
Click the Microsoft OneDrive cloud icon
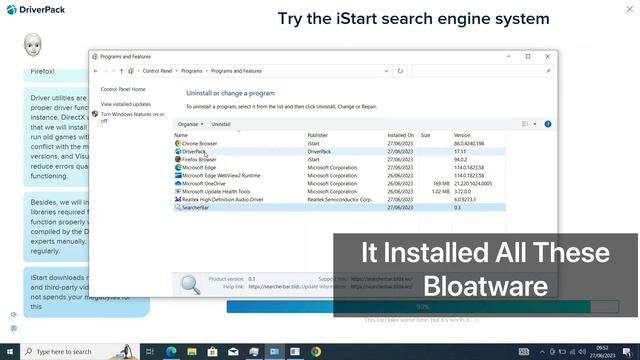point(178,183)
